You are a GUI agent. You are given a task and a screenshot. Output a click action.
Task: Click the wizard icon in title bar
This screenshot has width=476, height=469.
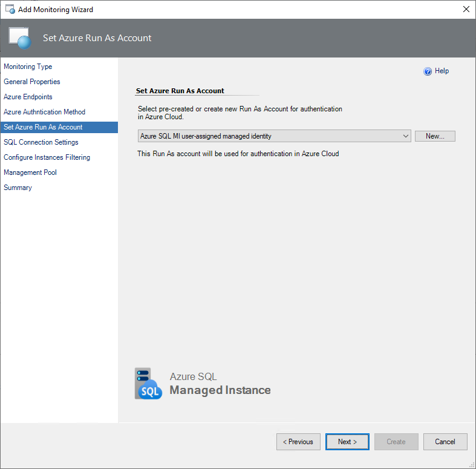[x=10, y=10]
